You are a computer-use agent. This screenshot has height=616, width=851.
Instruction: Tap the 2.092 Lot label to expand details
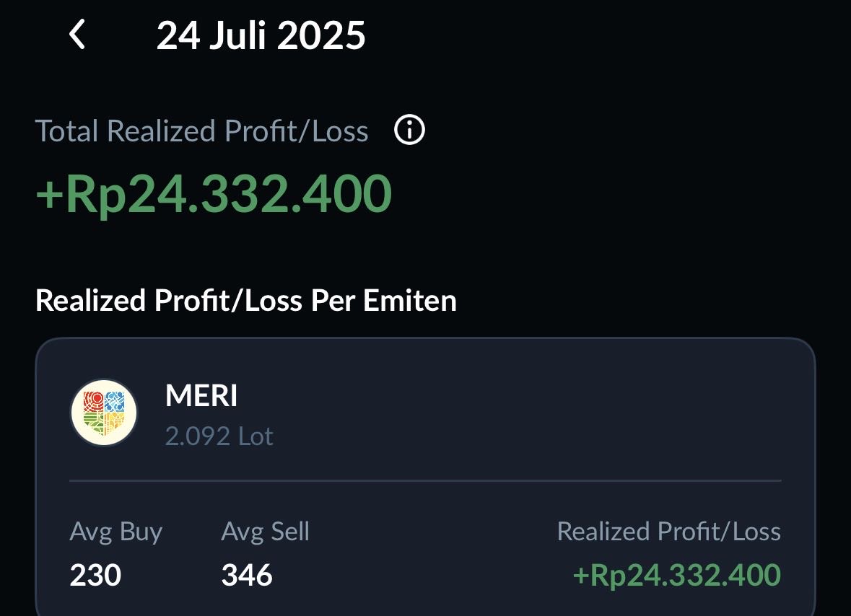219,436
